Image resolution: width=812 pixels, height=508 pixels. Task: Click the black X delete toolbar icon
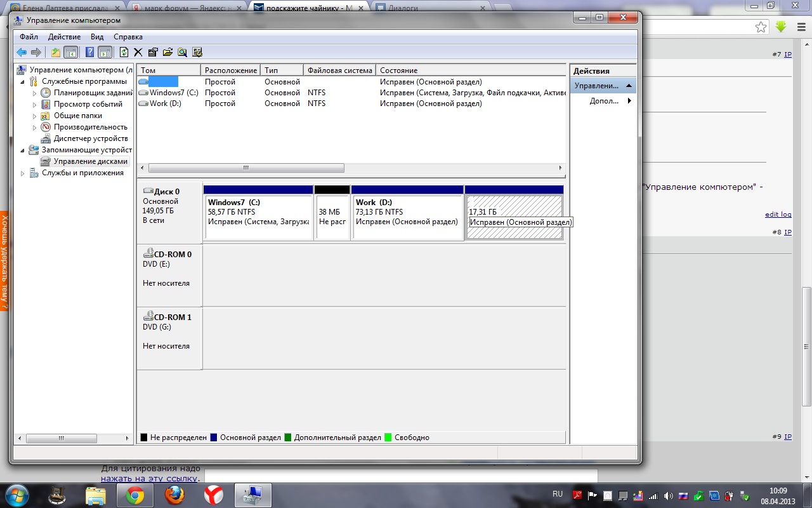138,53
